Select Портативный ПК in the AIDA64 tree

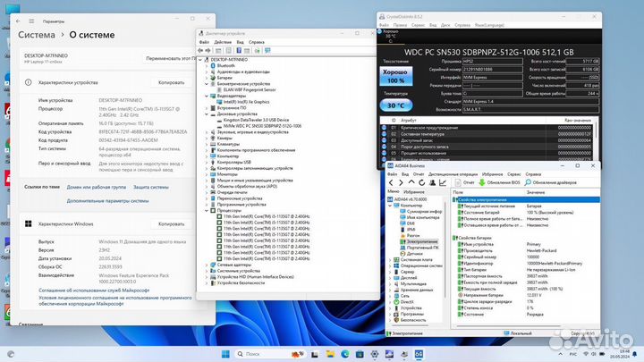click(421, 247)
